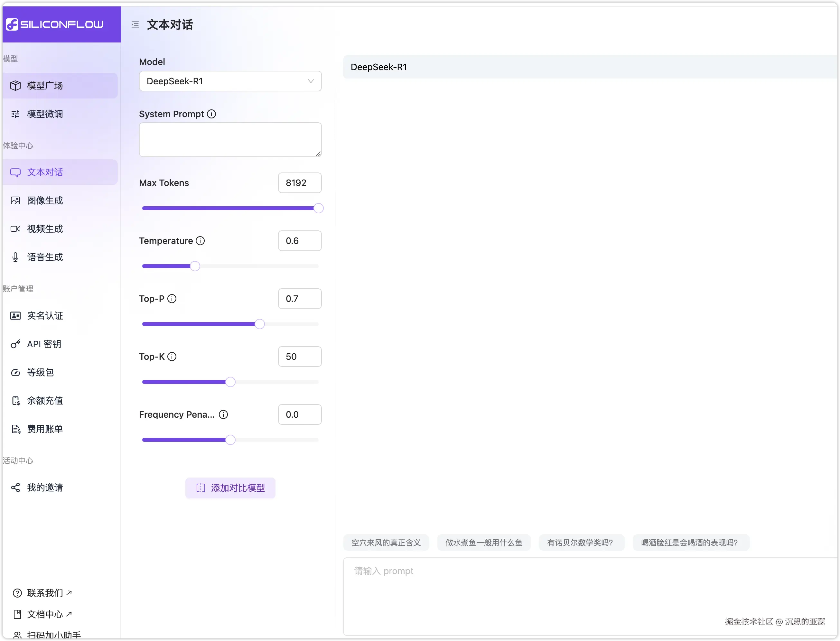Click the 添加对比模型 button
Viewport: 840px width, 641px height.
point(230,488)
